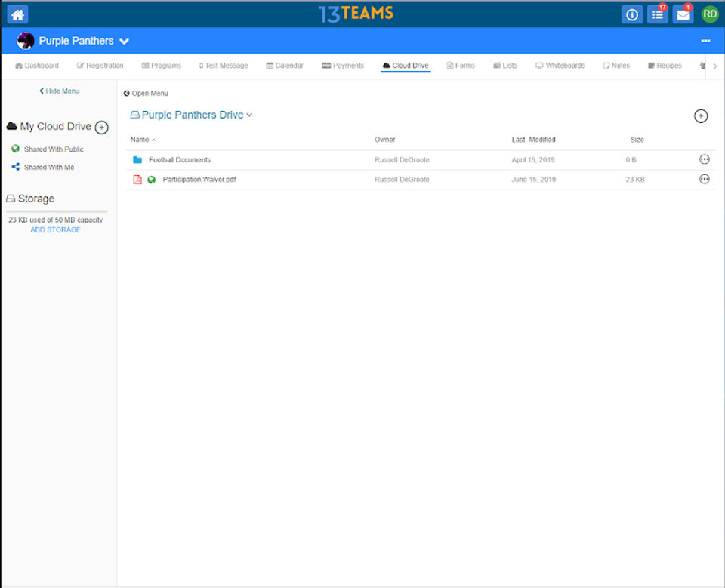
Task: Switch to the Forms tab
Action: click(x=461, y=66)
